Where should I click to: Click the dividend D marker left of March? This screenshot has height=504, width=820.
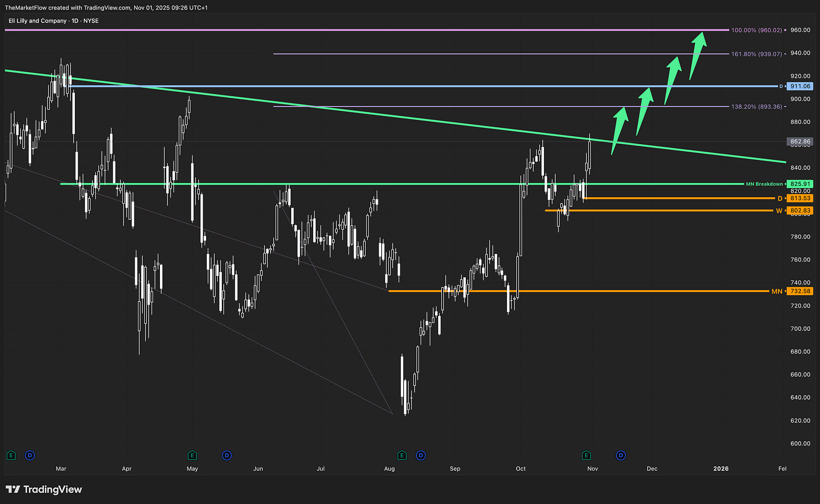[30, 455]
